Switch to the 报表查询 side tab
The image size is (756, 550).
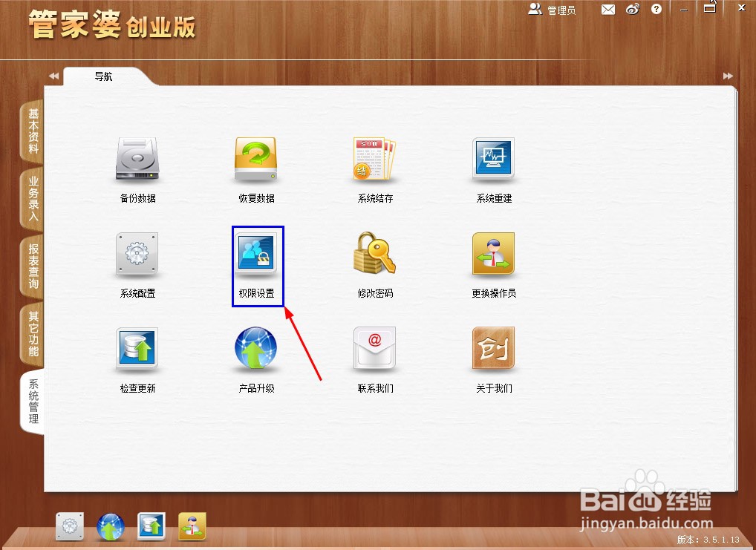pyautogui.click(x=33, y=266)
